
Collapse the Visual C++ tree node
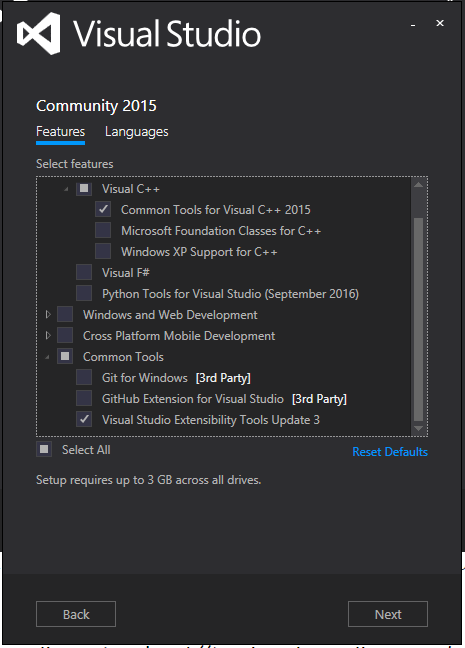(66, 189)
